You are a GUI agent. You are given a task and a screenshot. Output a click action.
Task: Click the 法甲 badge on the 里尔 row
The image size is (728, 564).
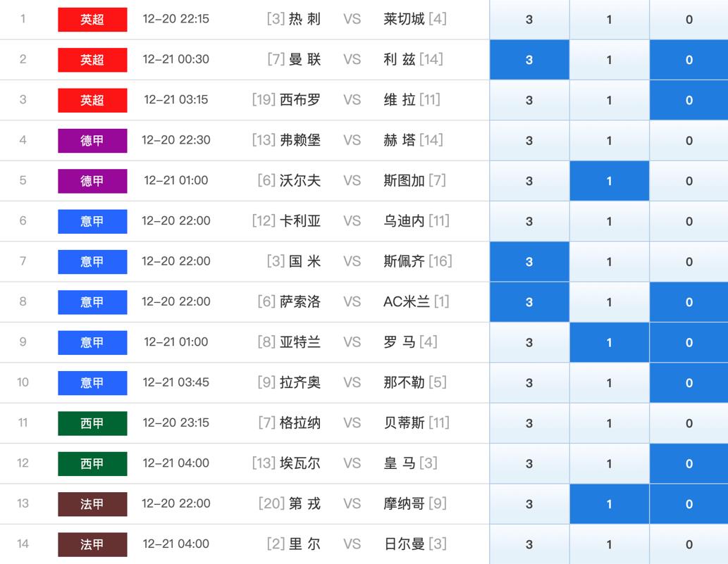(92, 544)
